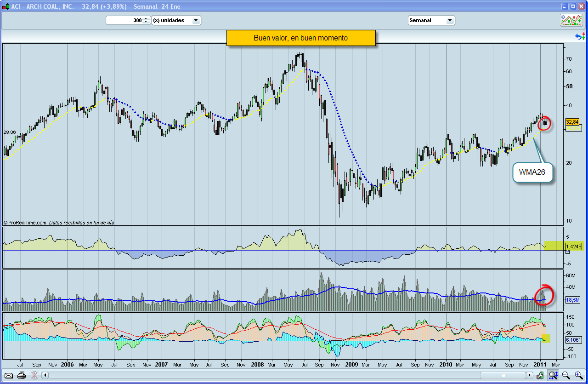Screen dimensions: 588x384
Task: Click the yellow 'Buen valor, en buen momento' banner
Action: 301,38
